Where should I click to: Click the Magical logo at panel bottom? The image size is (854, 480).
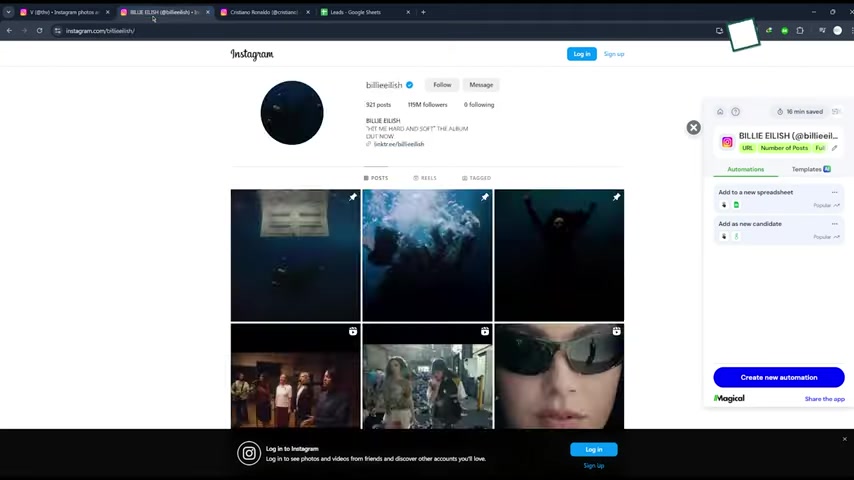click(x=729, y=399)
